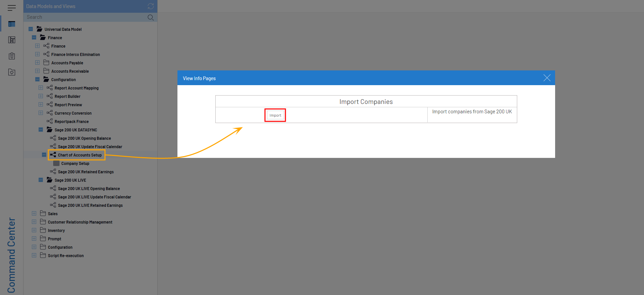
Task: Open Sage 200 UK LIVE Opening Balance
Action: click(89, 189)
